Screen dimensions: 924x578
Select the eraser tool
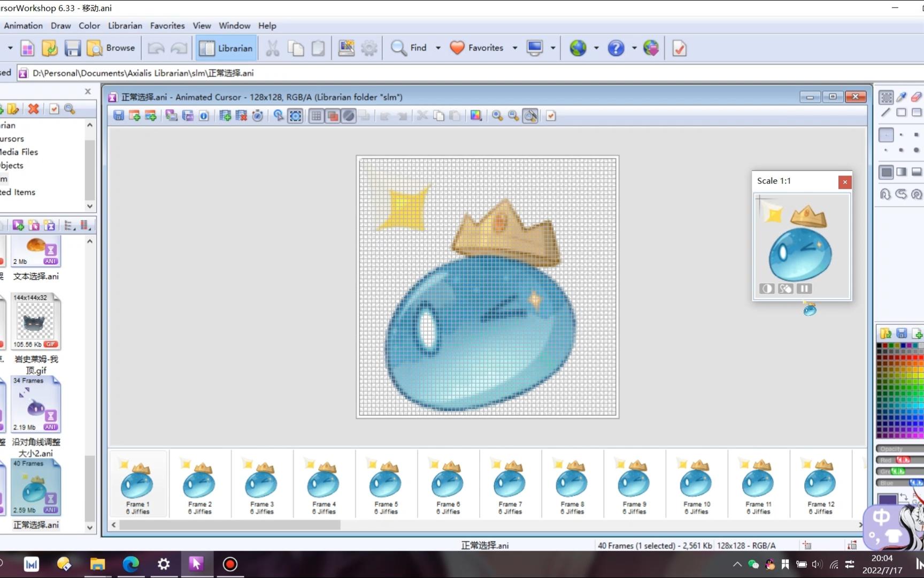(917, 97)
